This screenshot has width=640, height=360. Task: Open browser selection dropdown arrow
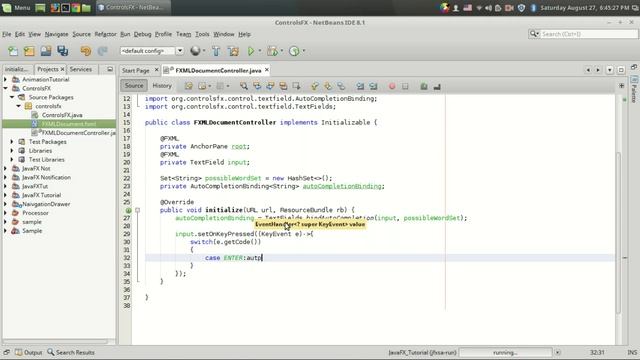(x=204, y=51)
